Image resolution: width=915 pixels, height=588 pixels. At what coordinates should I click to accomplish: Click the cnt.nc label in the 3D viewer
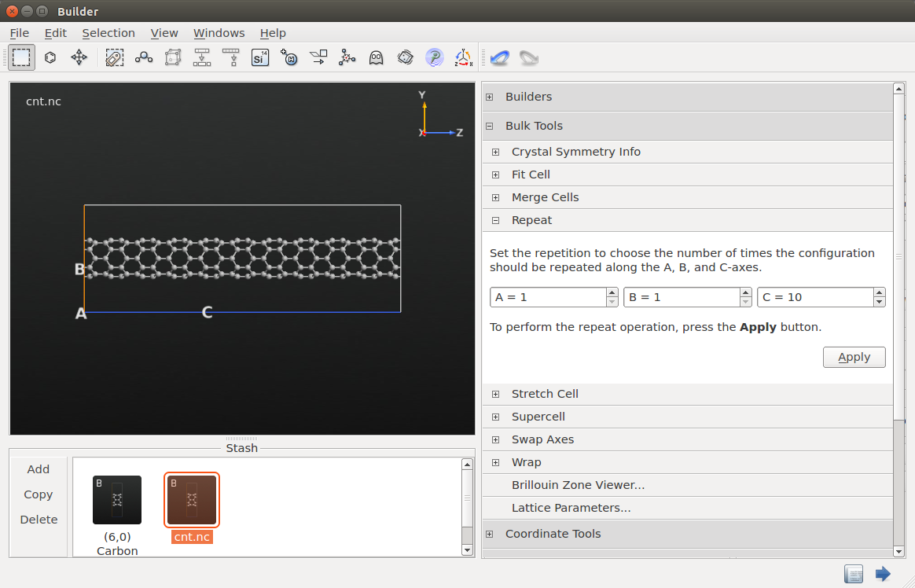click(43, 101)
